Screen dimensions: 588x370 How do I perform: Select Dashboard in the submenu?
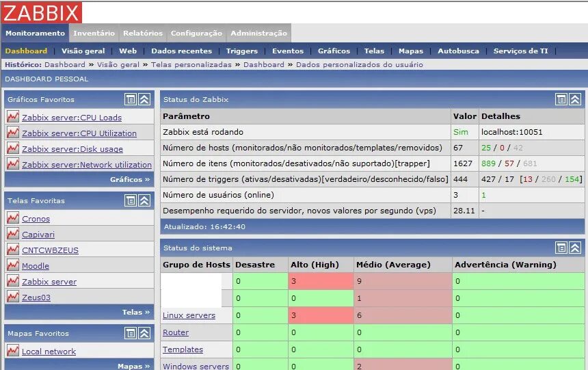(x=26, y=51)
